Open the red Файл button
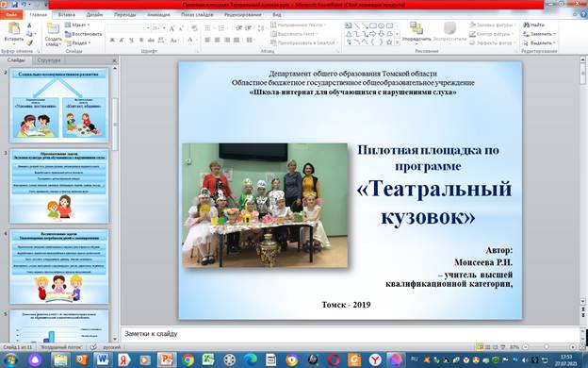This screenshot has width=588, height=368. coord(11,15)
